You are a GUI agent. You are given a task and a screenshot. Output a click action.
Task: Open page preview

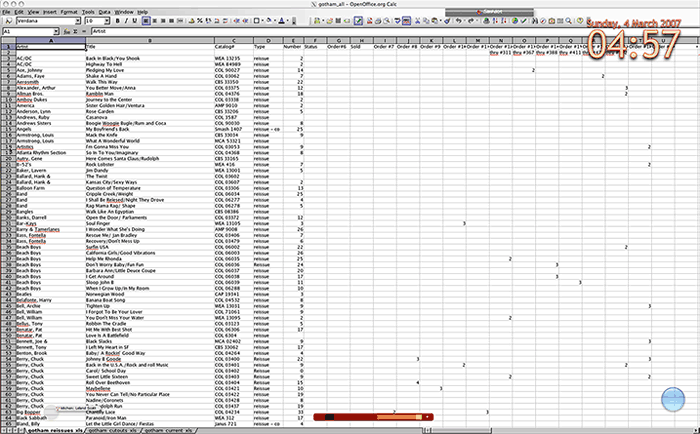coord(387,21)
